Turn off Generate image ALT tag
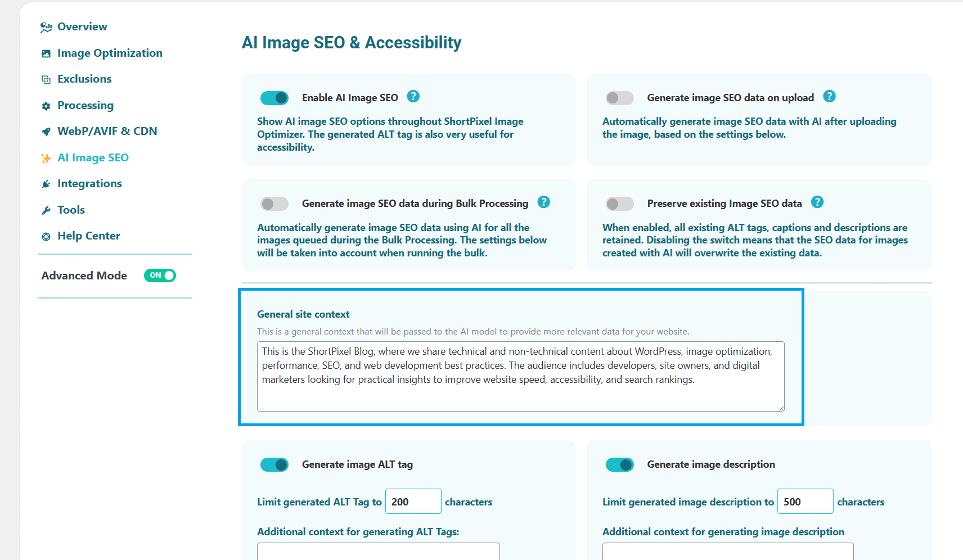Viewport: 963px width, 560px height. pyautogui.click(x=274, y=464)
